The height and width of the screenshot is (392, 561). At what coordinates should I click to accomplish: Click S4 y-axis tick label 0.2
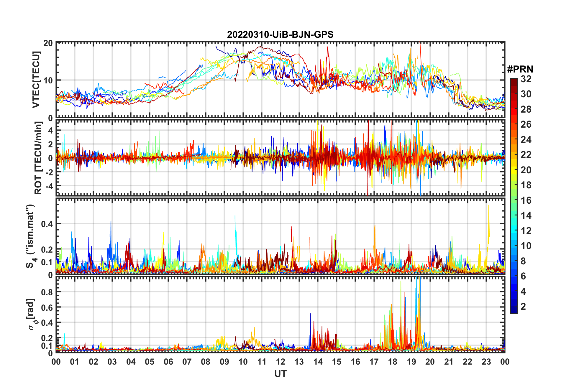click(47, 250)
